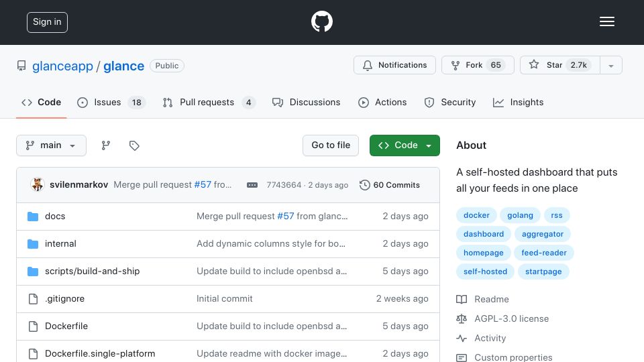This screenshot has width=644, height=362.
Task: Expand the commit message ellipsis
Action: point(252,185)
